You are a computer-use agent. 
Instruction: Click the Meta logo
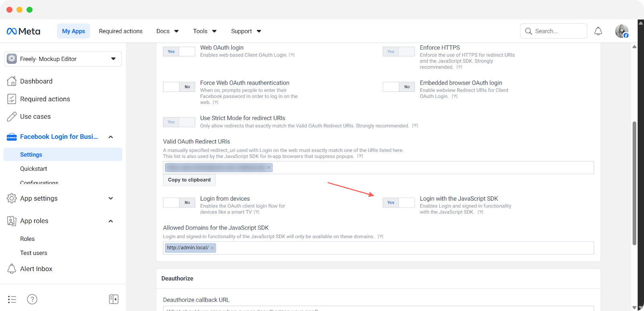[23, 31]
